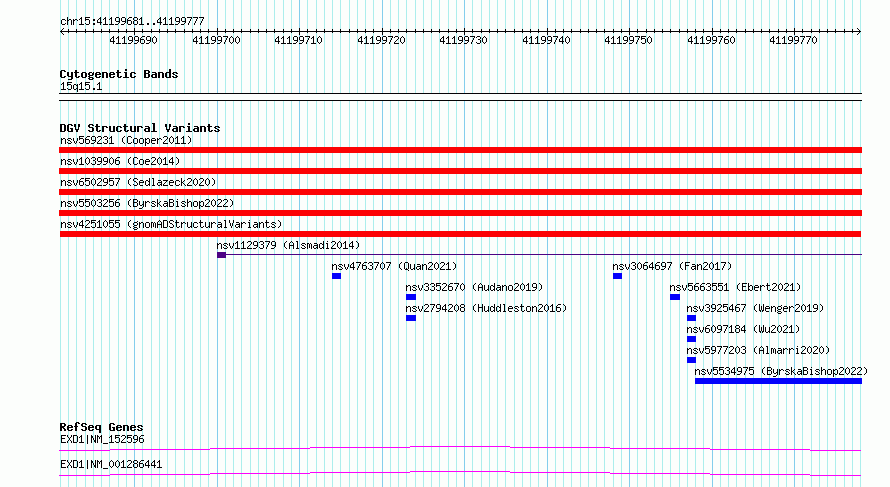Open nsv5534975 (ByrskaBishop2022) label
Screen dimensions: 890x487
pyautogui.click(x=781, y=371)
